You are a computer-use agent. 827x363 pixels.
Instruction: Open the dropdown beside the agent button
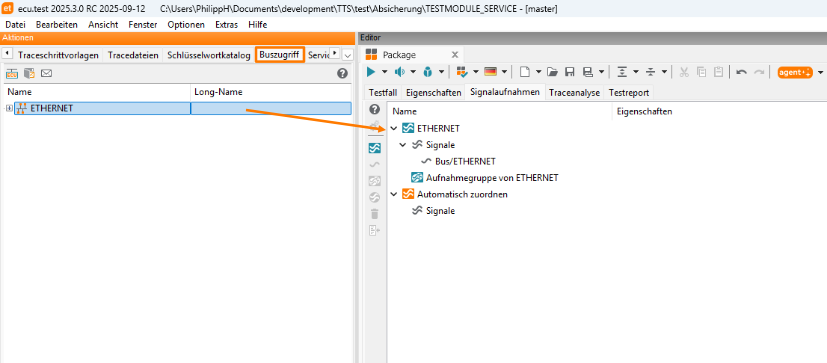[820, 72]
